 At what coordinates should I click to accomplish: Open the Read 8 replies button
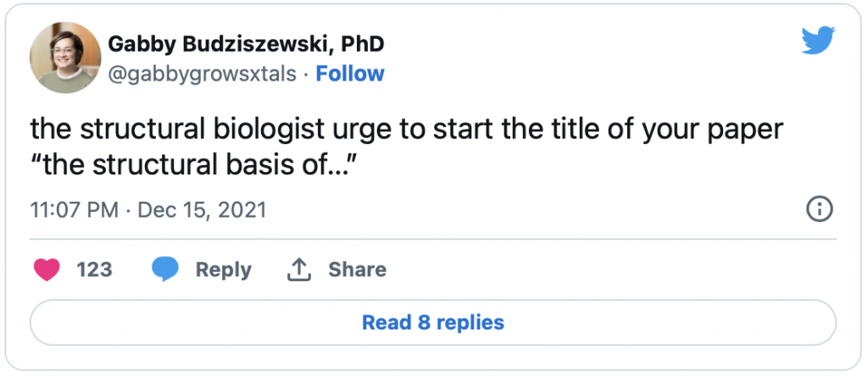pos(433,323)
